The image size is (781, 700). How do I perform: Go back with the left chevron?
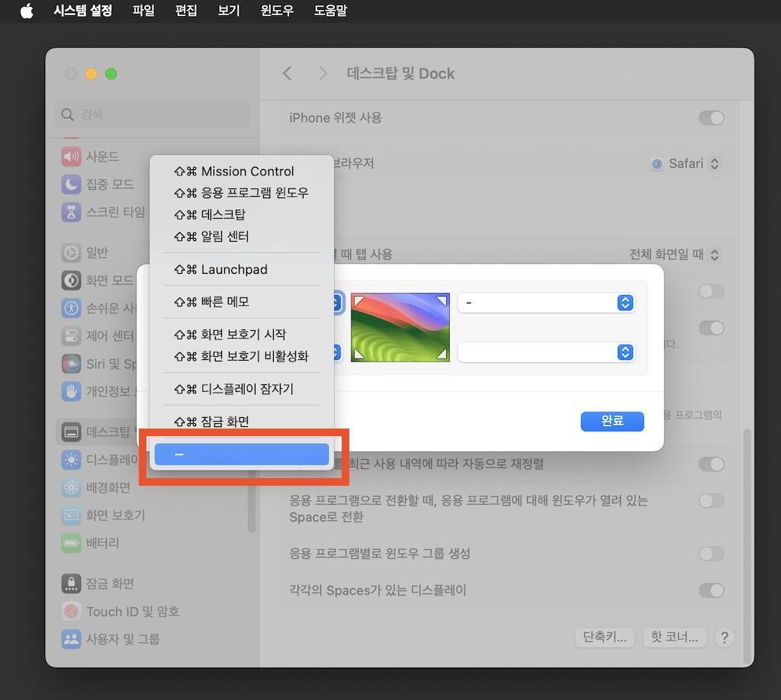point(288,74)
